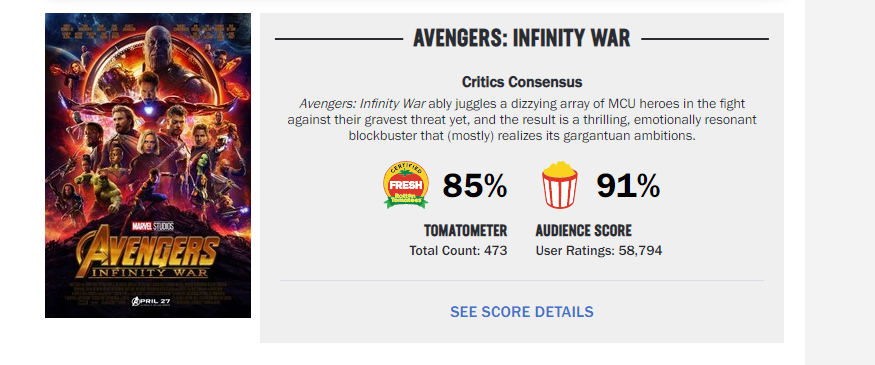Screen dimensions: 875x365
Task: Click the Avengers Infinity War movie poster
Action: 148,165
